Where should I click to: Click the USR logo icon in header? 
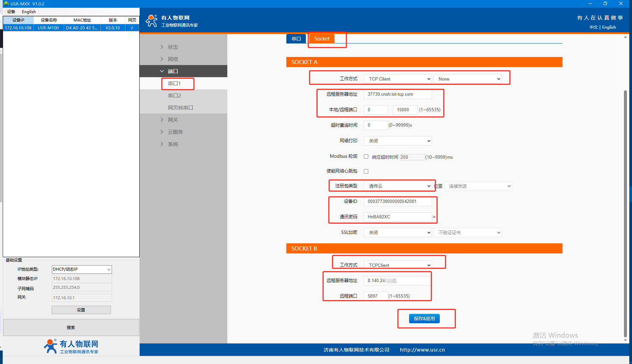point(151,21)
